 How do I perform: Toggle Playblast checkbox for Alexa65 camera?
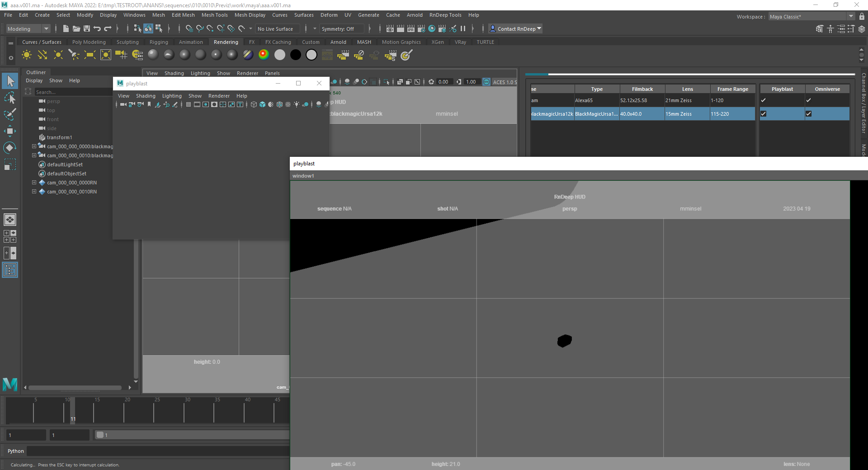(x=764, y=100)
